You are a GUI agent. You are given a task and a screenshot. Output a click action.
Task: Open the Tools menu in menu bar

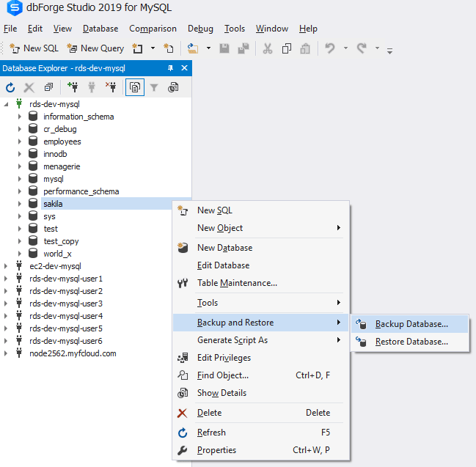pos(235,29)
